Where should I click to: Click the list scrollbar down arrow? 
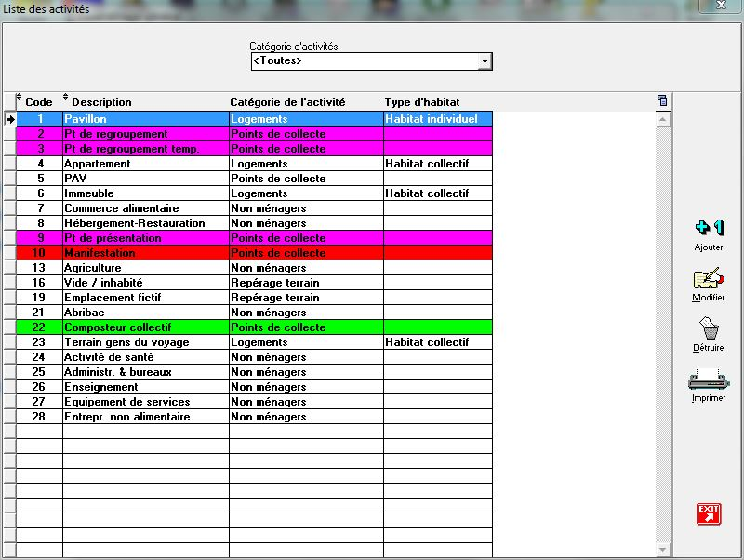coord(662,549)
